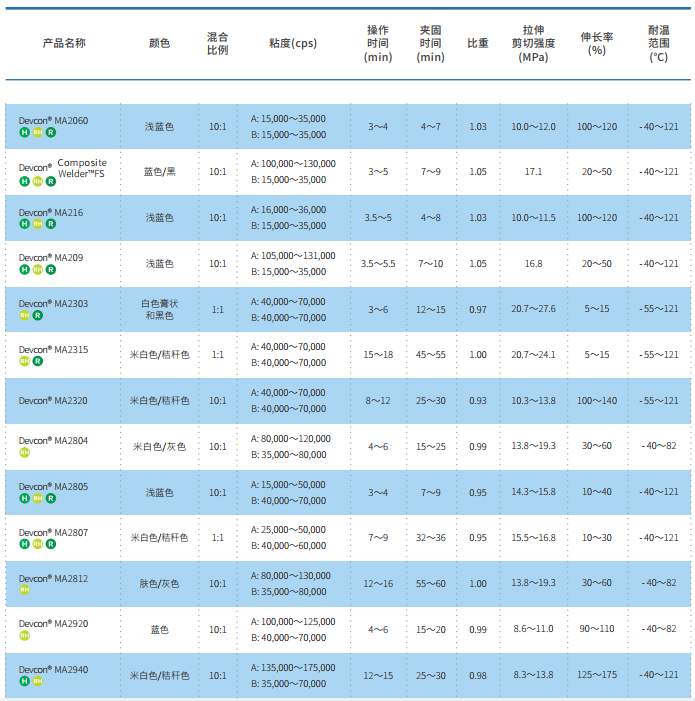The width and height of the screenshot is (695, 701).
Task: Select viscosity value A: 16,000~36,000
Action: click(288, 210)
